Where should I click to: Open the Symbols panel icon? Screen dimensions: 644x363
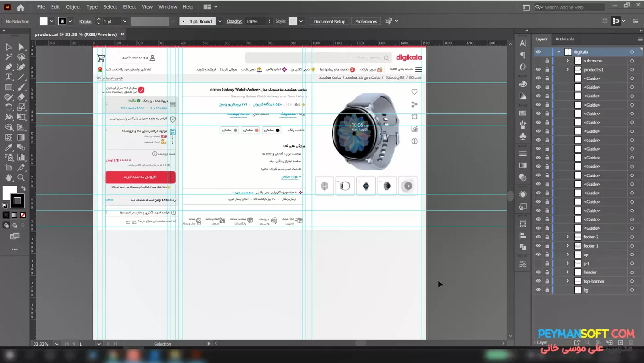523,136
